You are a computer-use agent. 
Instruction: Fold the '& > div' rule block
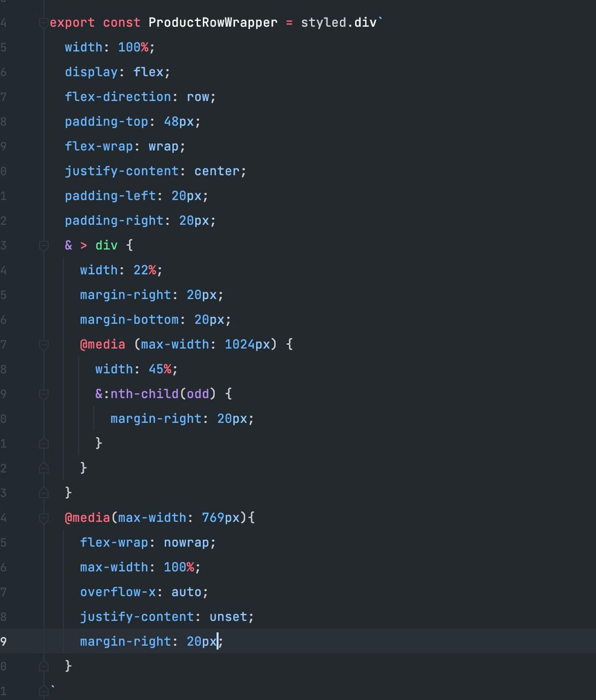click(44, 246)
